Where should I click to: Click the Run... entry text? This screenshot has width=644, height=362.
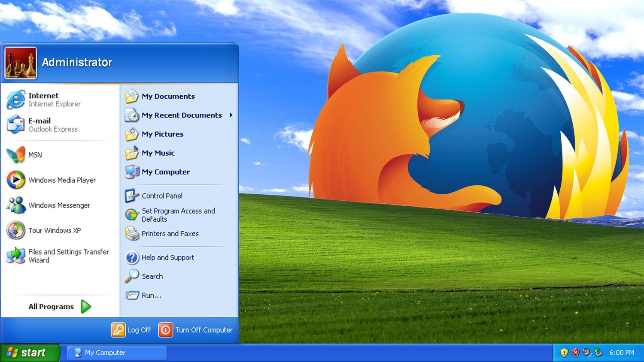tap(152, 295)
